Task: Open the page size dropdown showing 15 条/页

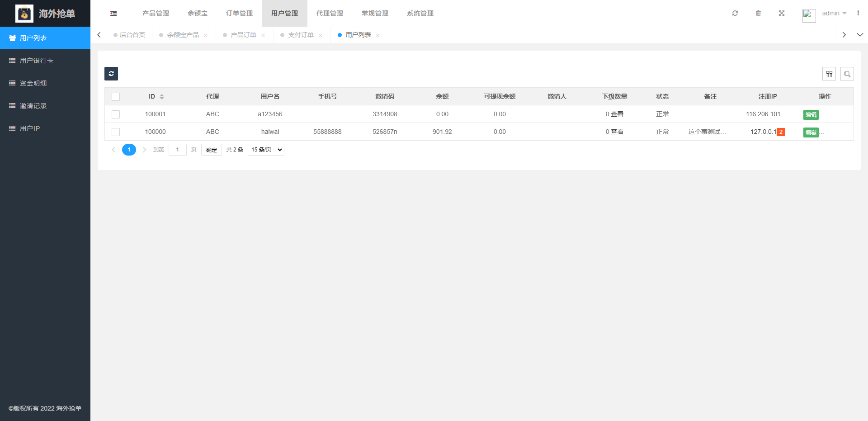Action: (x=265, y=149)
